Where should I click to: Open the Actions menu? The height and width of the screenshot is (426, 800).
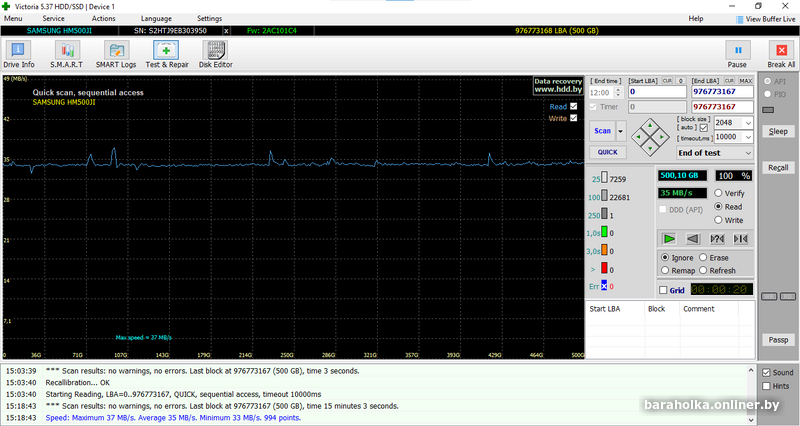click(104, 18)
